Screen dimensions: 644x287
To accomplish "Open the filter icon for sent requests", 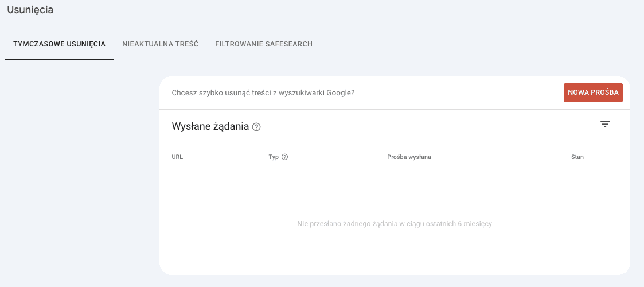I will [605, 125].
